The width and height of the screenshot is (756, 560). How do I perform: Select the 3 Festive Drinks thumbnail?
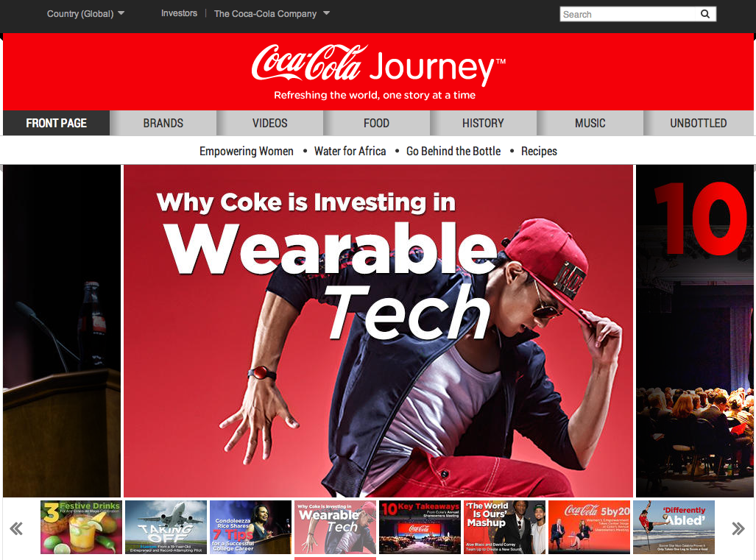(81, 527)
